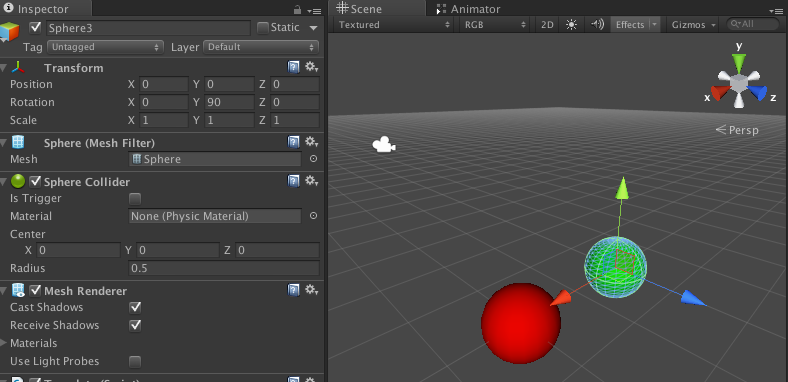
Task: Open the Sphere Mesh Filter gear menu
Action: (x=312, y=143)
